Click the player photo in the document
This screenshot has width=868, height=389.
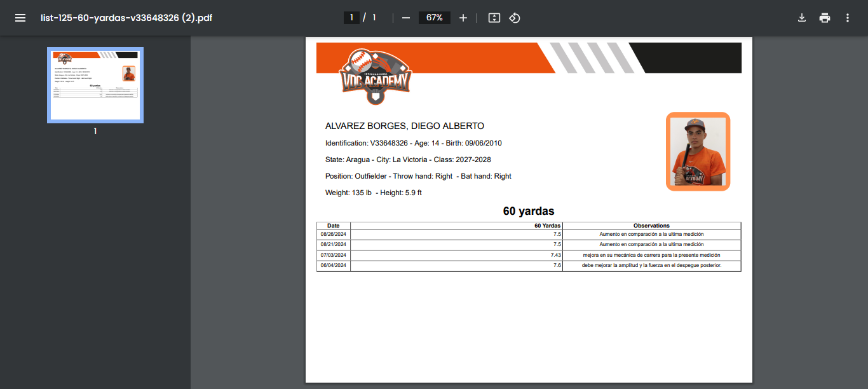[698, 151]
